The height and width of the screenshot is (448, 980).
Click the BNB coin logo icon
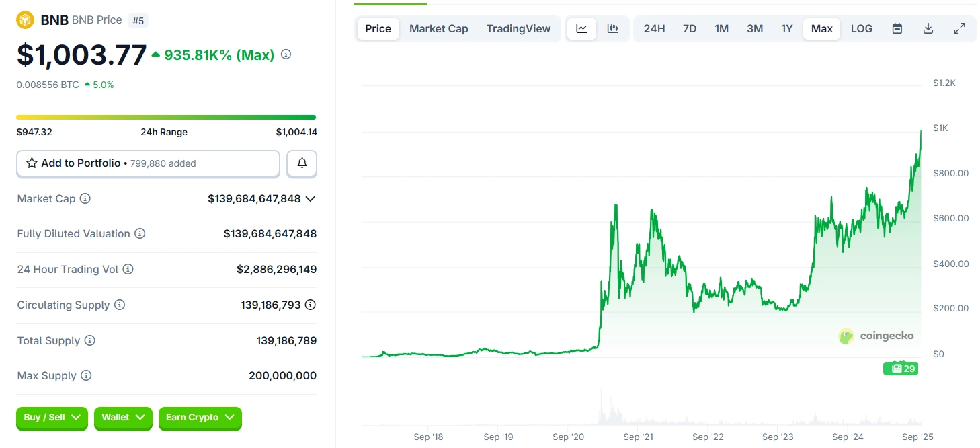(x=26, y=20)
